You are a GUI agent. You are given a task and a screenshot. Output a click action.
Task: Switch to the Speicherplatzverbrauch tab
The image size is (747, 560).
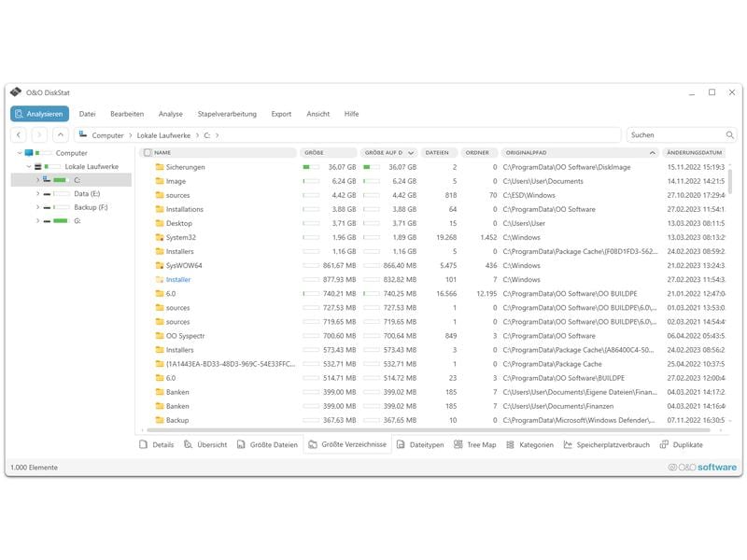coord(606,445)
